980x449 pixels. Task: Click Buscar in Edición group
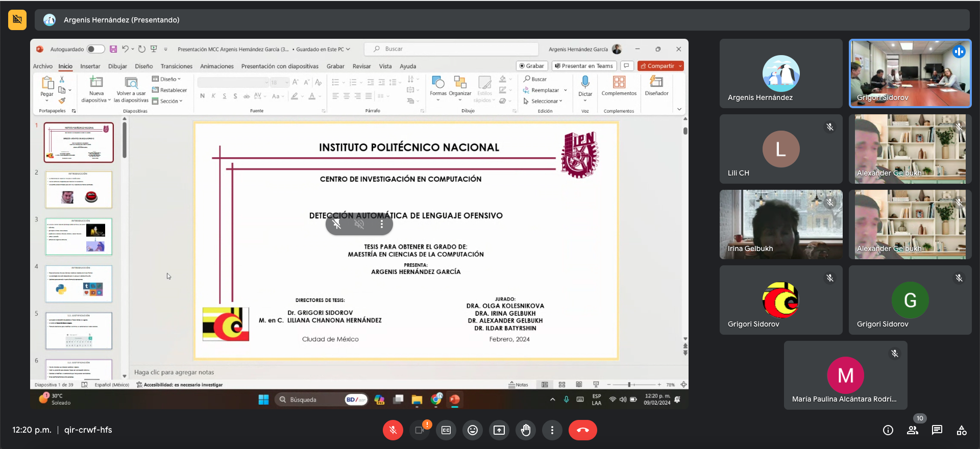tap(535, 79)
